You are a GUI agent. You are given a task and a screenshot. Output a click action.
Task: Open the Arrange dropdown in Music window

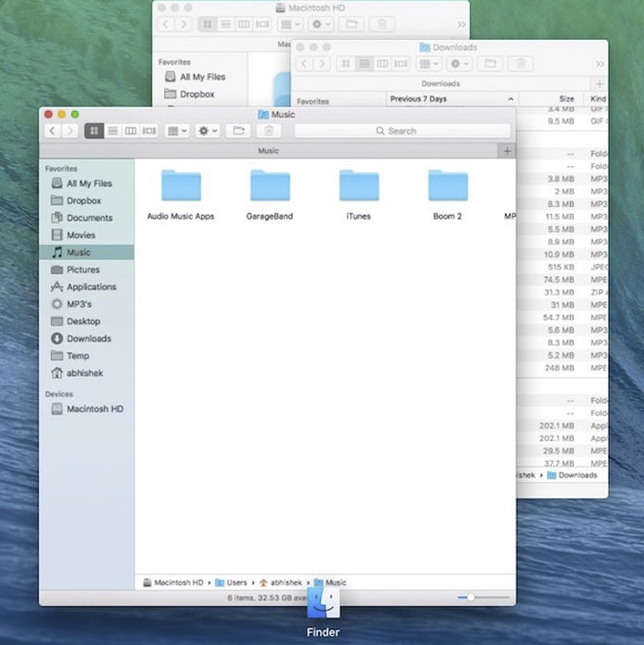tap(177, 131)
